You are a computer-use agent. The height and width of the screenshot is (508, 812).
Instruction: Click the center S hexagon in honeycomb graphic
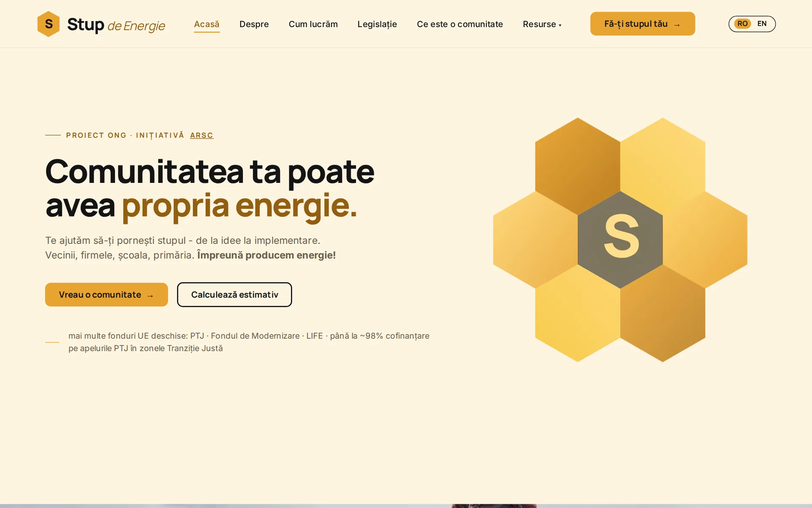[x=620, y=240]
